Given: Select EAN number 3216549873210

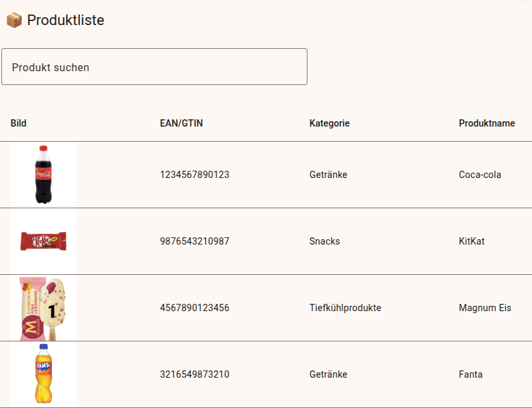Looking at the screenshot, I should [x=194, y=374].
